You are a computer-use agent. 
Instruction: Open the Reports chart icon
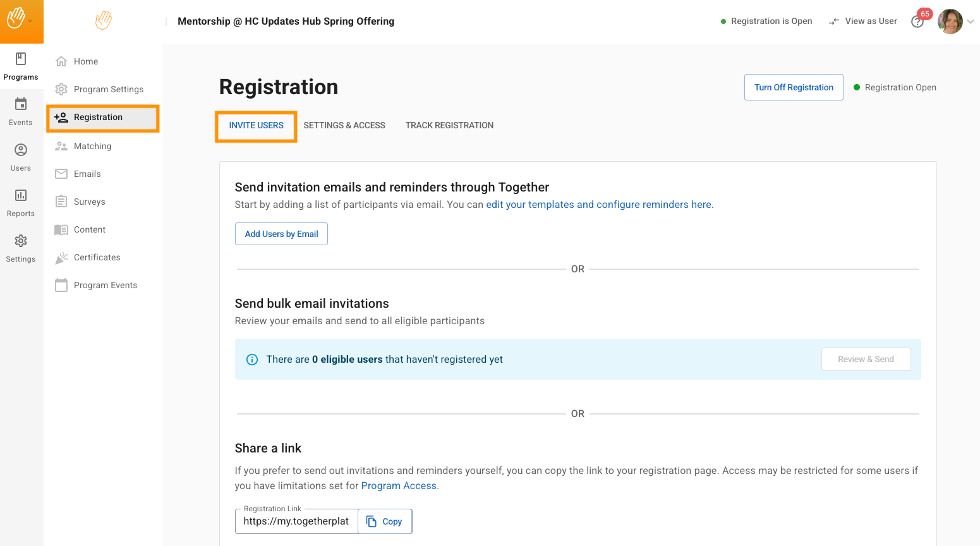point(21,196)
